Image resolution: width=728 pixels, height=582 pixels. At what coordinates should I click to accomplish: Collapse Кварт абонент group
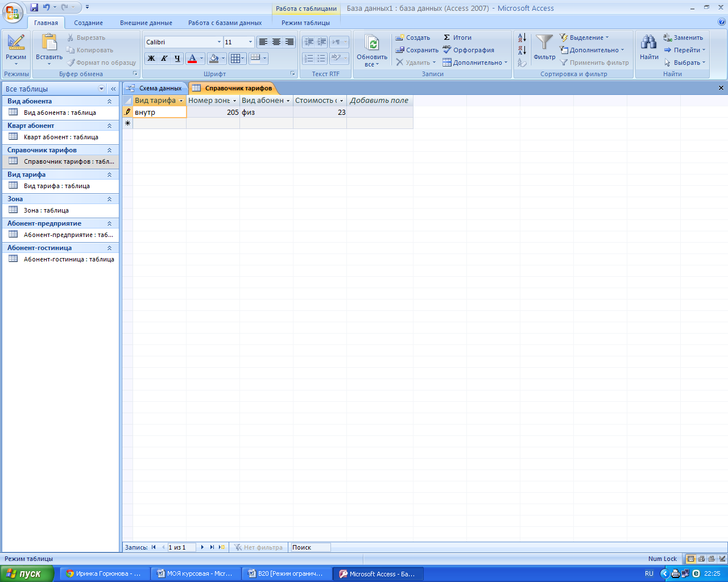click(x=109, y=126)
